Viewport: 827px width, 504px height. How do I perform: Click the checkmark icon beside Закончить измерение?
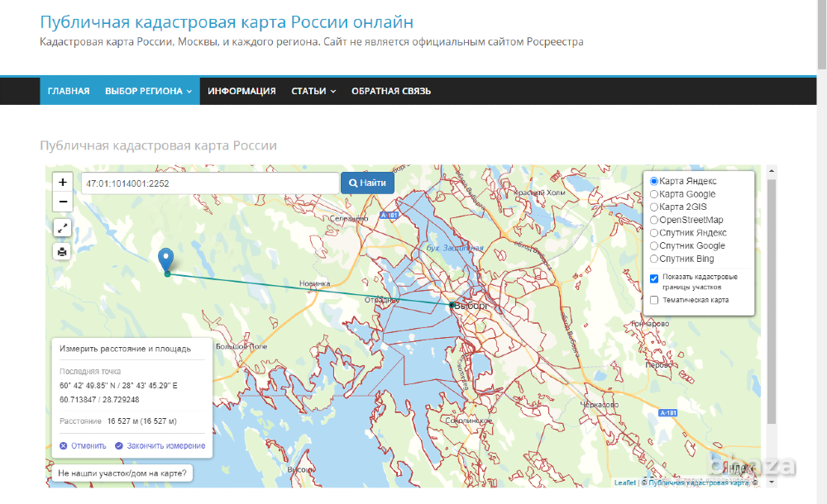(x=119, y=446)
